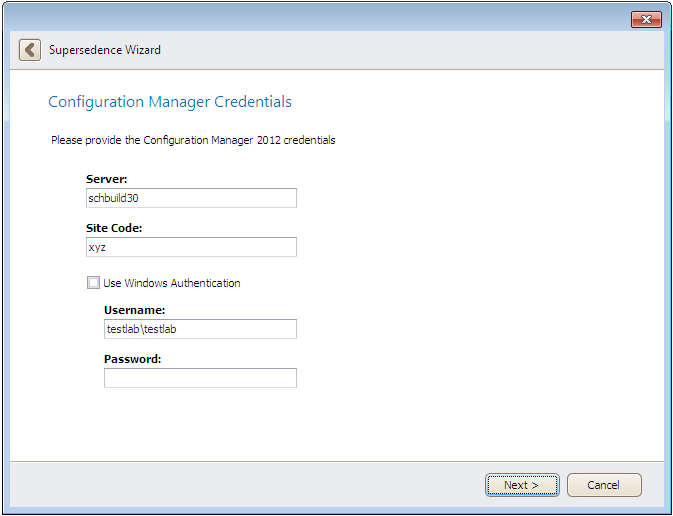Focus the Server field containing schbuild30
673x516 pixels.
[x=191, y=198]
